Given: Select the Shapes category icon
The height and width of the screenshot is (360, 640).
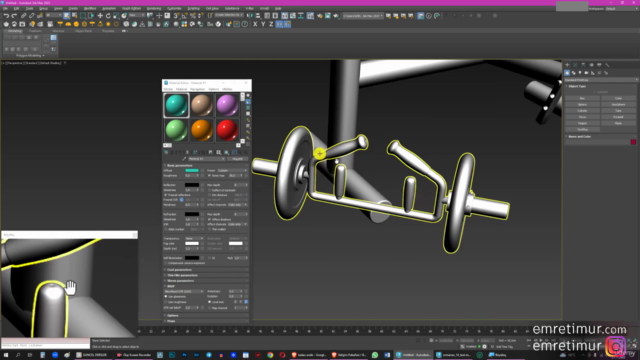Looking at the screenshot, I should click(573, 73).
